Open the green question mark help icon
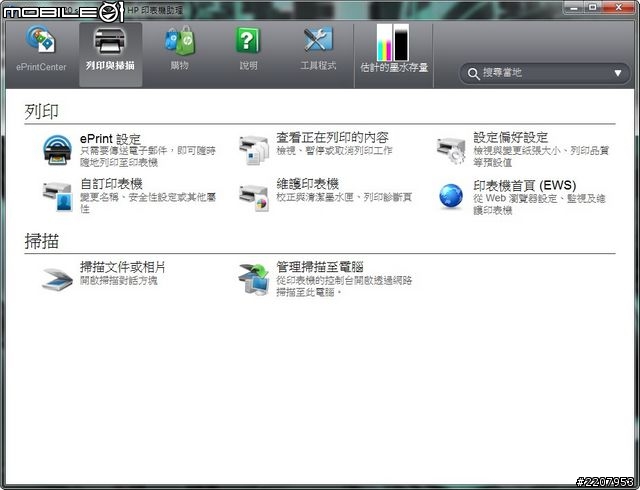 pos(248,40)
